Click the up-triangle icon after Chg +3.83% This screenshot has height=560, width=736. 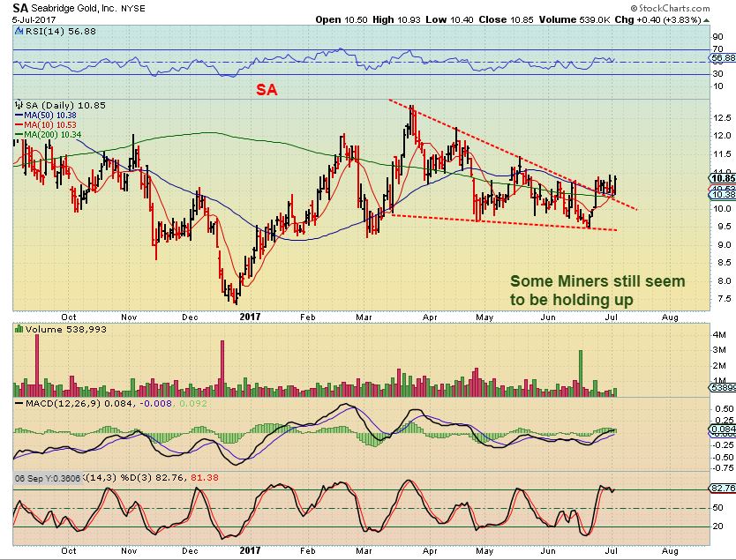coord(706,20)
